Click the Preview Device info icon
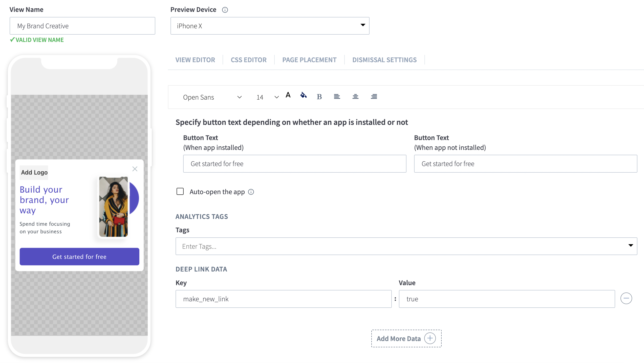This screenshot has width=644, height=363. [x=225, y=10]
